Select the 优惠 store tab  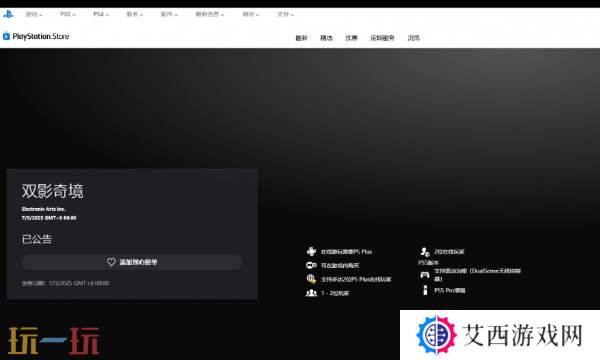click(x=351, y=38)
